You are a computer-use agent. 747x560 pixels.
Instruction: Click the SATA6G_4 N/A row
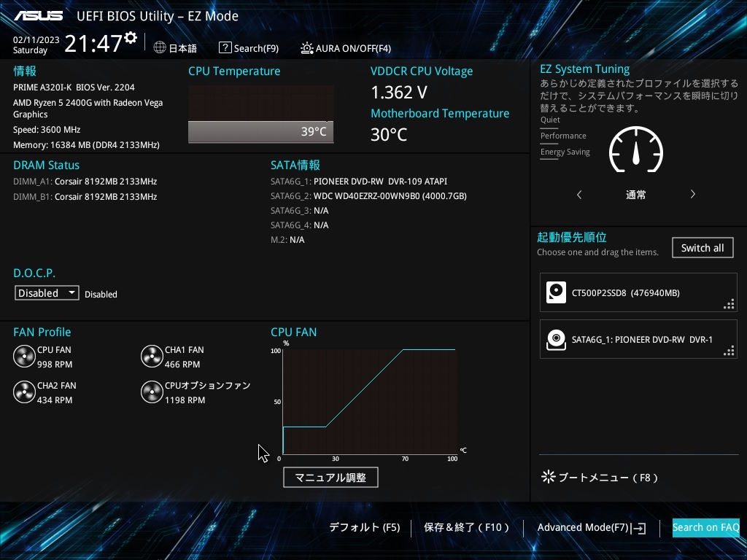coord(299,225)
